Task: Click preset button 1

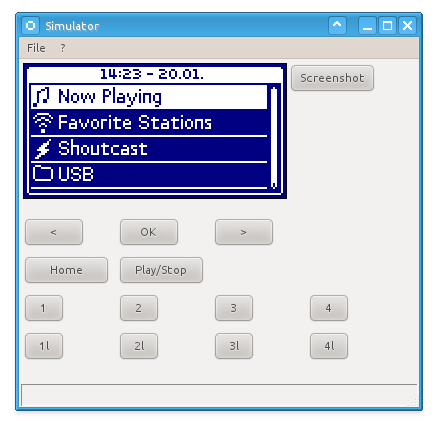Action: point(44,308)
